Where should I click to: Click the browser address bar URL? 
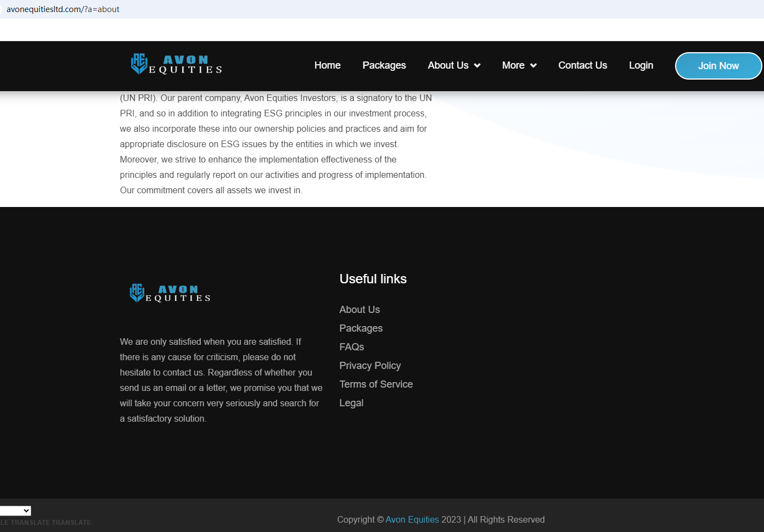click(x=63, y=9)
